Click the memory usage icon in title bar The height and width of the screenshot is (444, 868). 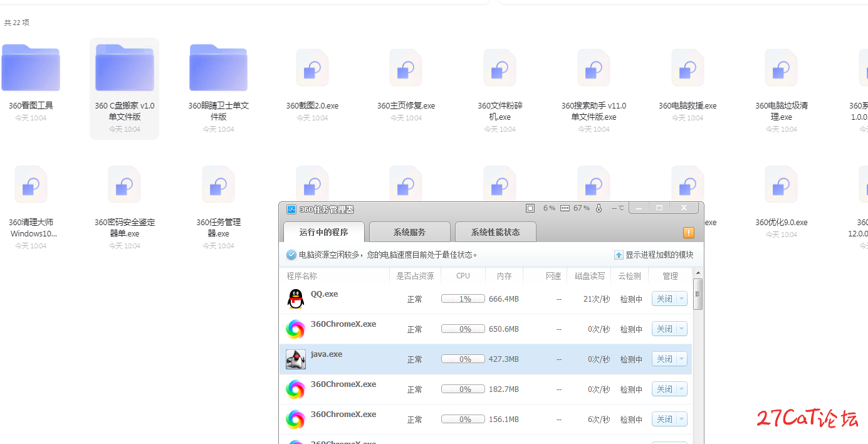pos(565,208)
